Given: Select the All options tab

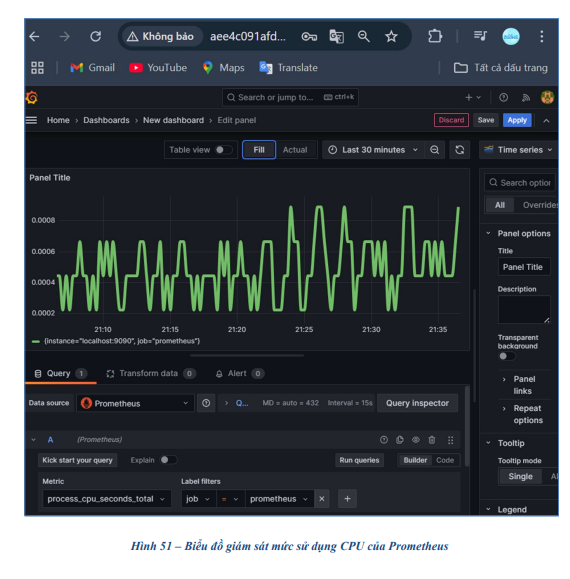Looking at the screenshot, I should 499,205.
